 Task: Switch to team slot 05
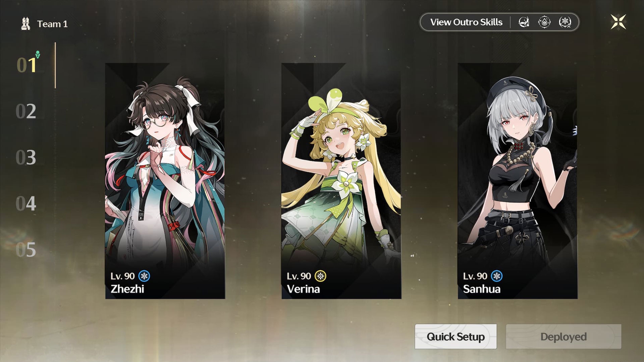[x=26, y=250]
